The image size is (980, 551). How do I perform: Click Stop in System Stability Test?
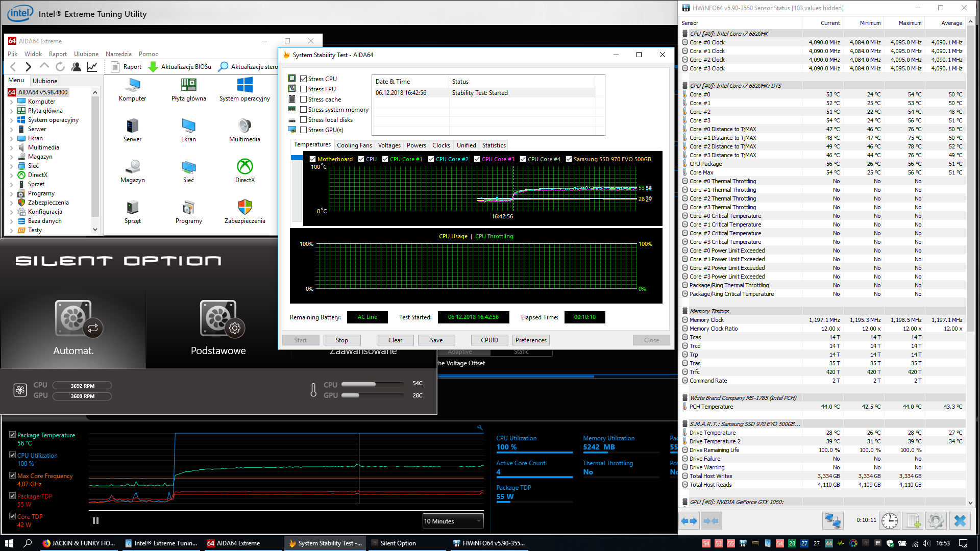pyautogui.click(x=341, y=340)
